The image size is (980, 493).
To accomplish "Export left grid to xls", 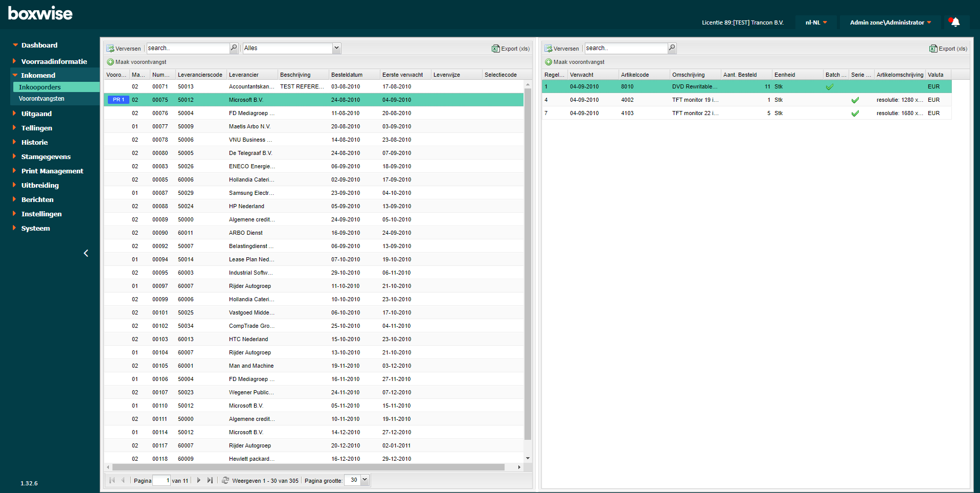I will [x=511, y=49].
